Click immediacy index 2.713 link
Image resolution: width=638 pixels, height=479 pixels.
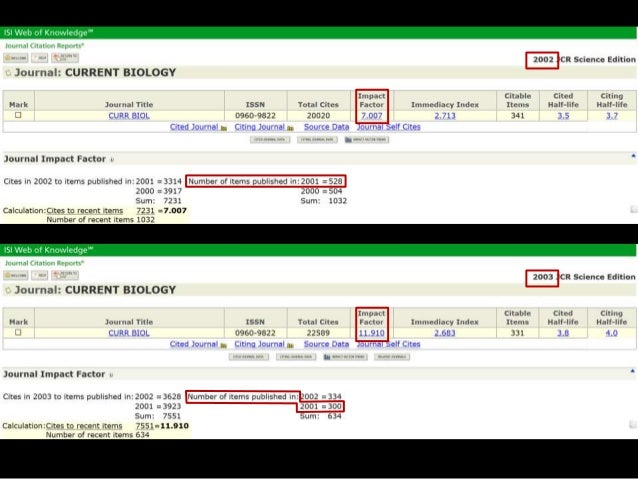point(445,116)
